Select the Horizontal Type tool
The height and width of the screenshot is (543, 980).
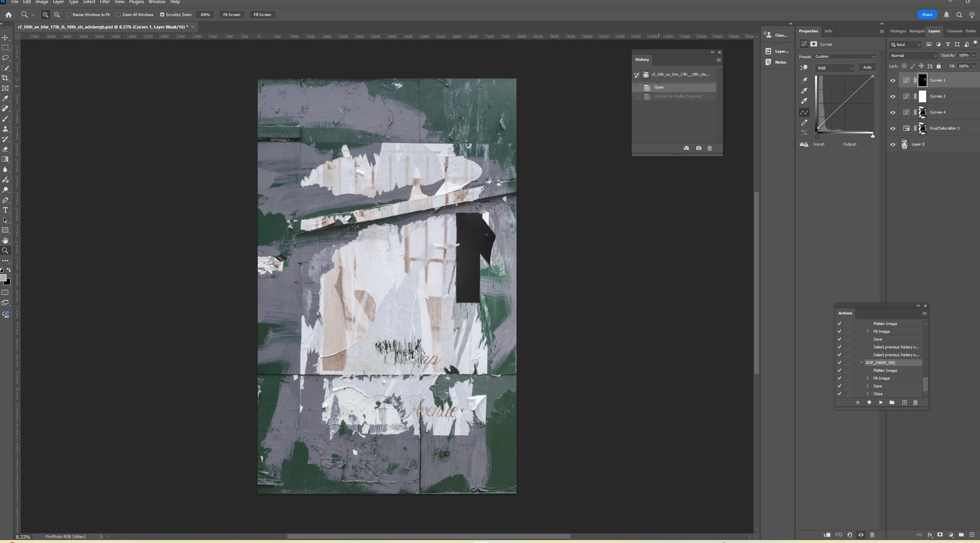[x=5, y=210]
